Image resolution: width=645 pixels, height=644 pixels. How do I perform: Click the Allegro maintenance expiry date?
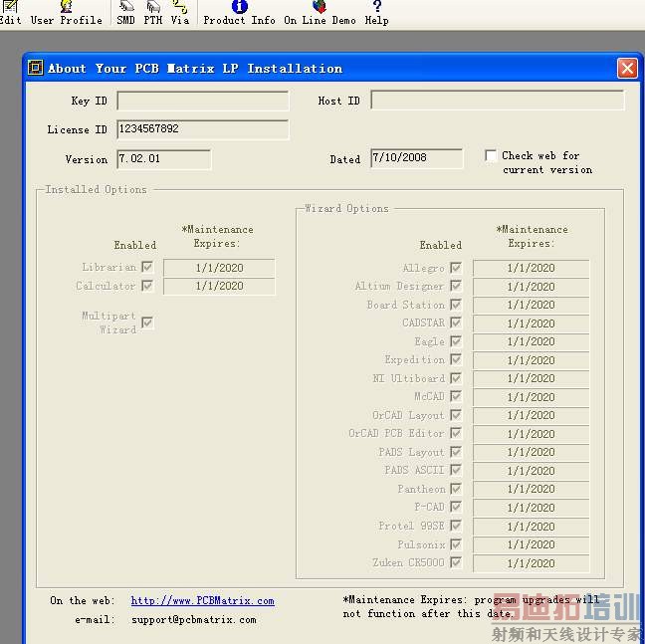tap(532, 268)
